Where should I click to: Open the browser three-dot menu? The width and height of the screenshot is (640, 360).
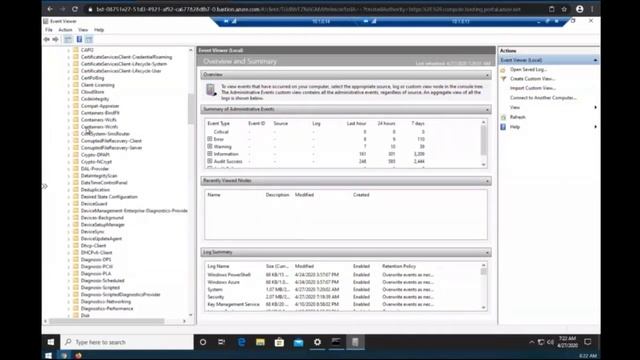[x=592, y=9]
